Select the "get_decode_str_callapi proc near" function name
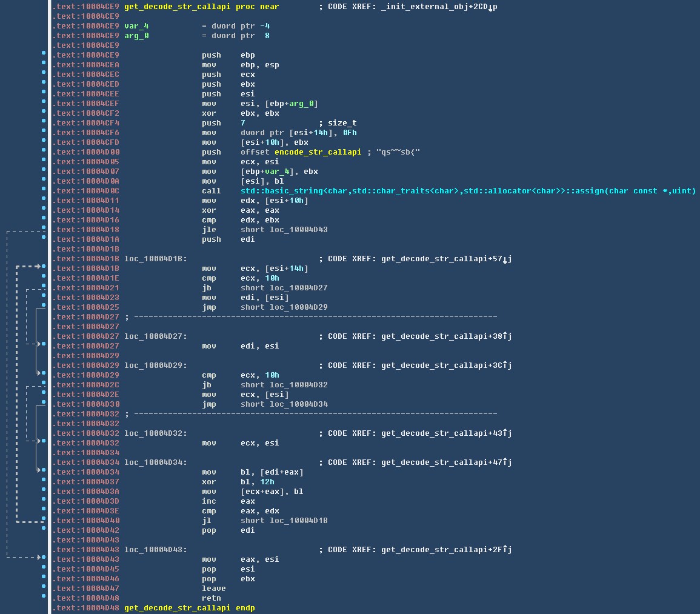Viewport: 700px width, 614px height. (172, 7)
